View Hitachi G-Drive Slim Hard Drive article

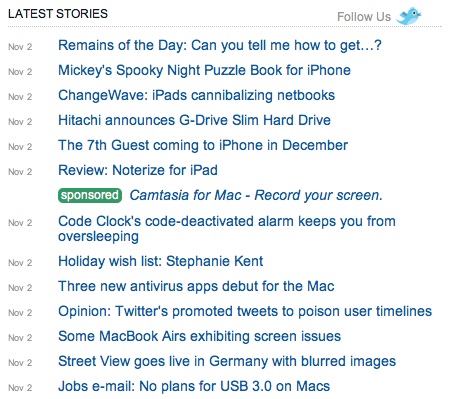tap(194, 120)
